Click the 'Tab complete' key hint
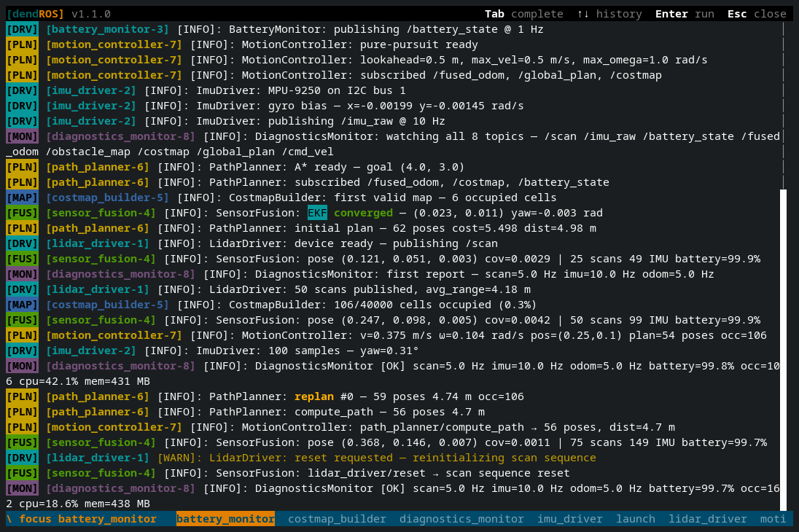 click(x=524, y=14)
